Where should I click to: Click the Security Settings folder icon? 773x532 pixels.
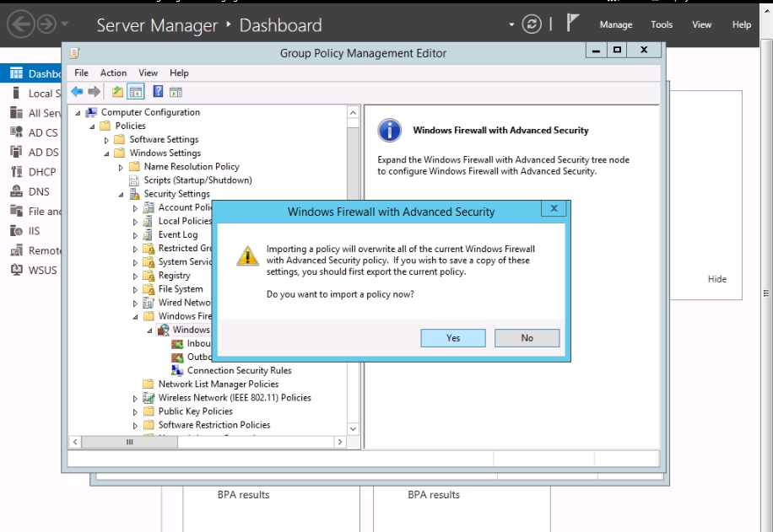point(134,194)
